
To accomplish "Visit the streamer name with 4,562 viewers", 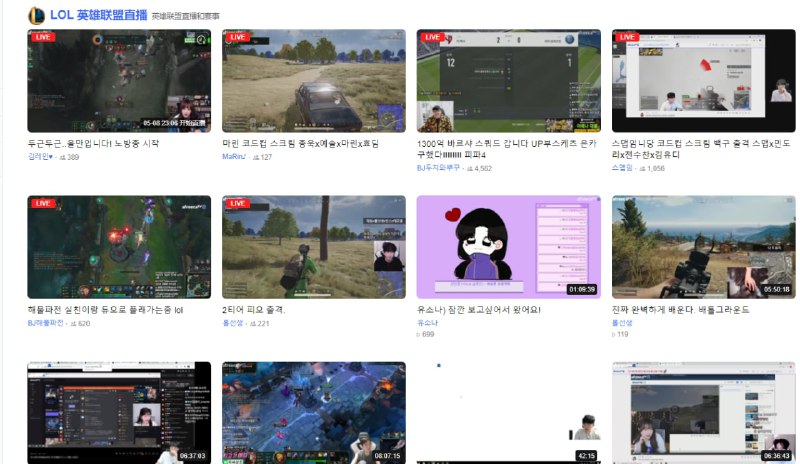I will pyautogui.click(x=438, y=168).
